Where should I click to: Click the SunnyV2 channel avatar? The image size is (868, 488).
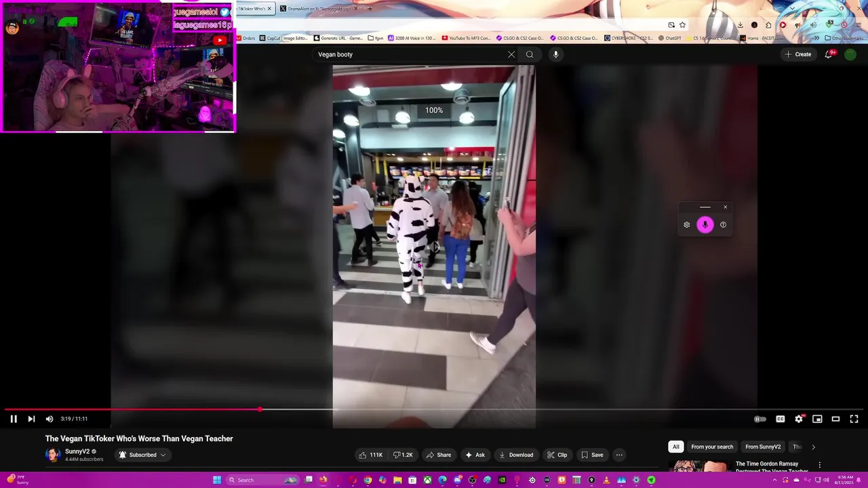point(53,455)
